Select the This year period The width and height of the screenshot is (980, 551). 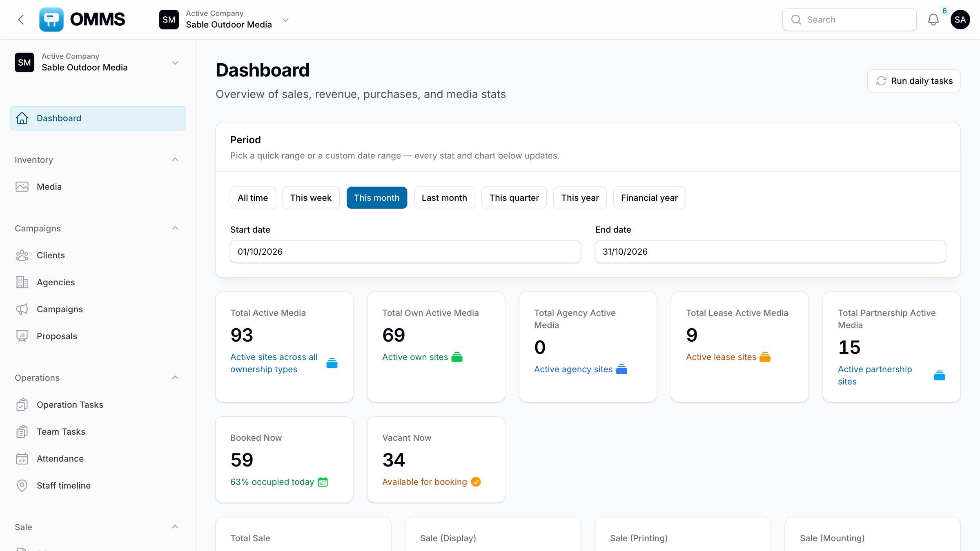[x=580, y=198]
